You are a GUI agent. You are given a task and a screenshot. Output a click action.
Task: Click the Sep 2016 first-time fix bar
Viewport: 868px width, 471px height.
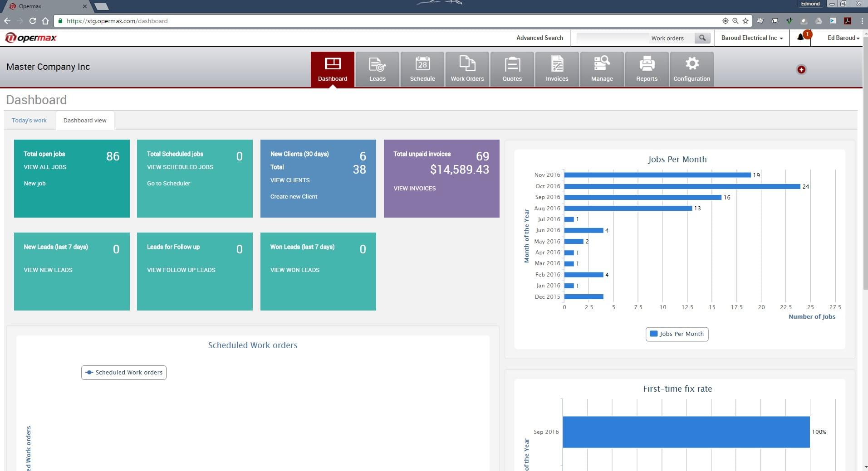coord(686,432)
